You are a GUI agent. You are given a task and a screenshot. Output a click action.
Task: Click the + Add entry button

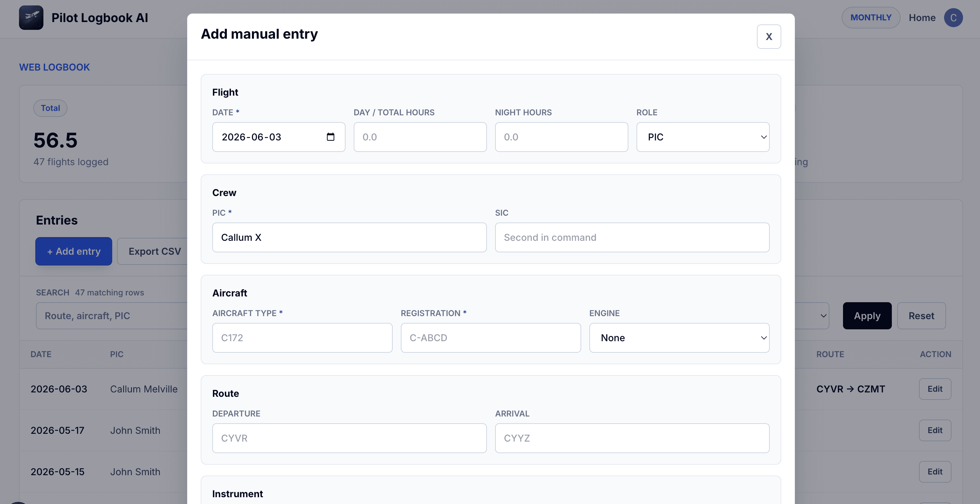click(x=74, y=251)
